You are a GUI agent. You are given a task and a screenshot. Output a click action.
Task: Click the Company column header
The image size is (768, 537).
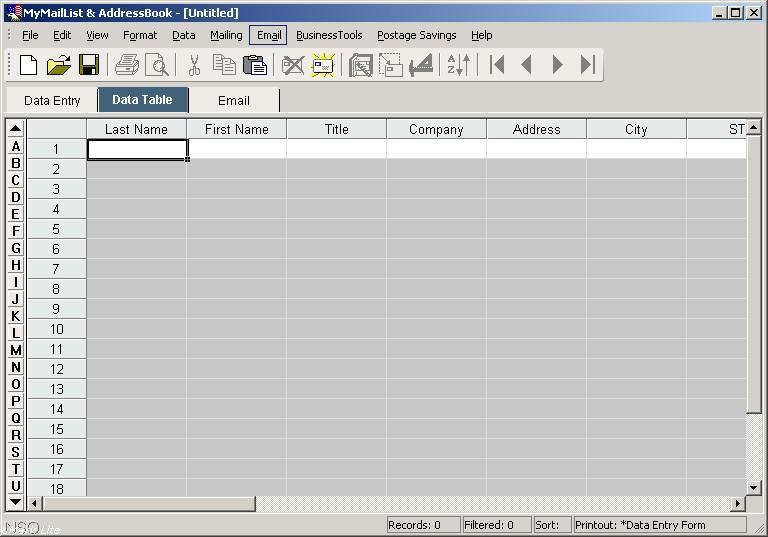point(436,129)
